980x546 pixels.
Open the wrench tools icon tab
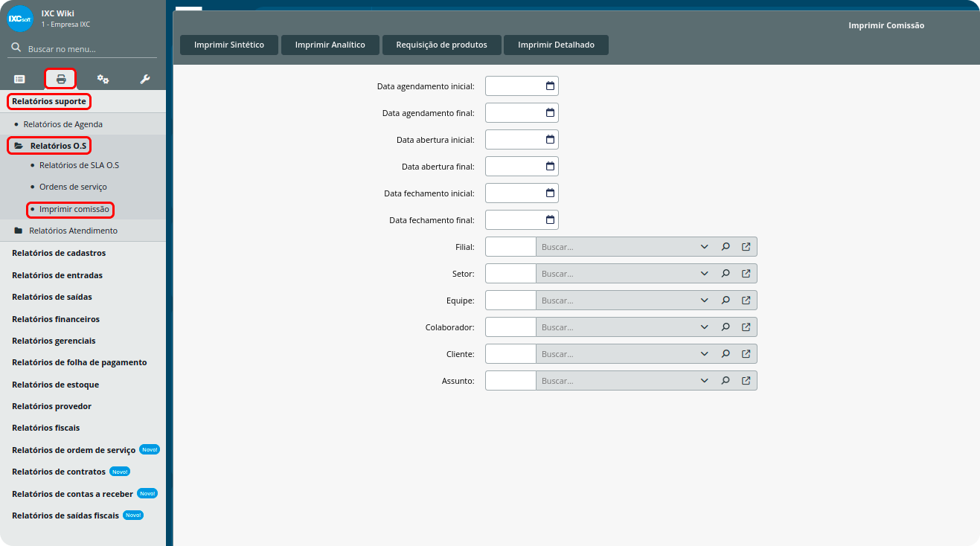pyautogui.click(x=145, y=79)
